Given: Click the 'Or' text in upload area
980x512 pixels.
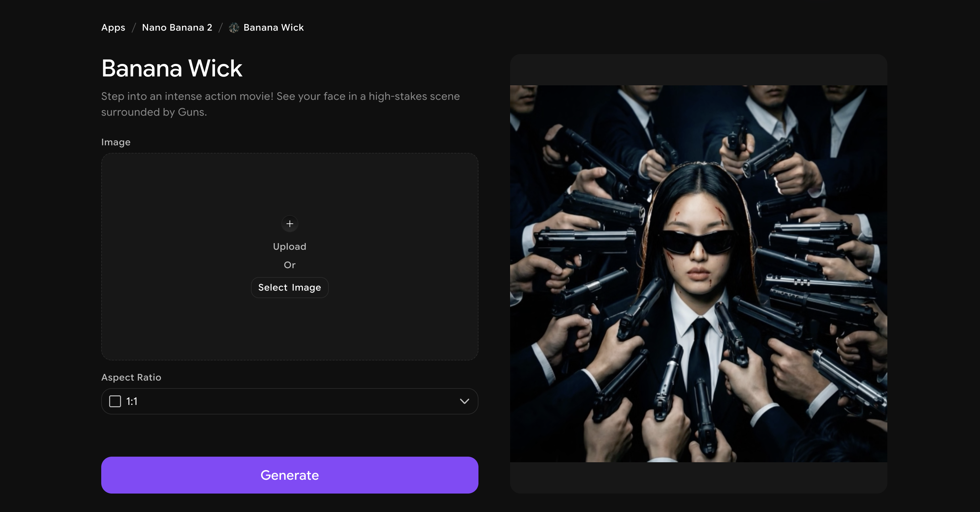Looking at the screenshot, I should (x=290, y=265).
